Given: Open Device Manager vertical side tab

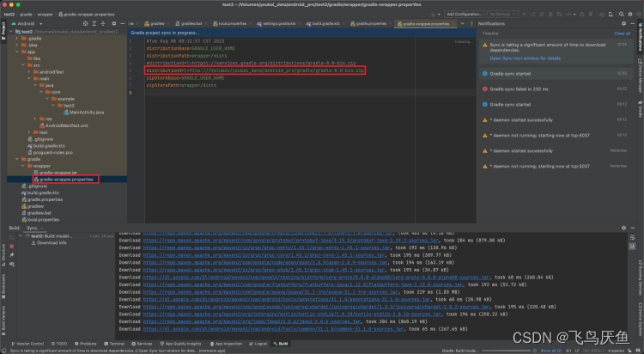Looking at the screenshot, I should tap(640, 76).
